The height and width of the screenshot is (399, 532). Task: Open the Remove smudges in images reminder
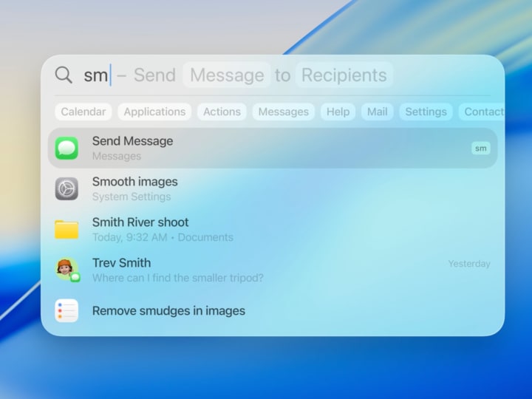click(x=273, y=310)
